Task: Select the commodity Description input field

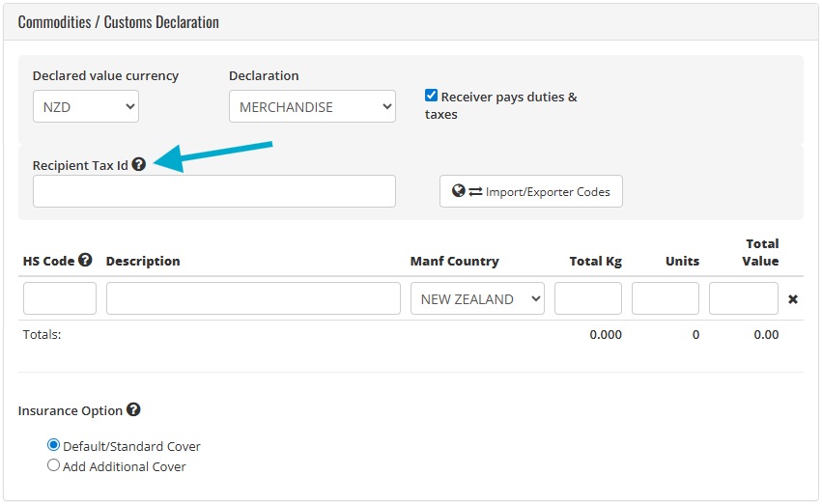Action: tap(253, 299)
